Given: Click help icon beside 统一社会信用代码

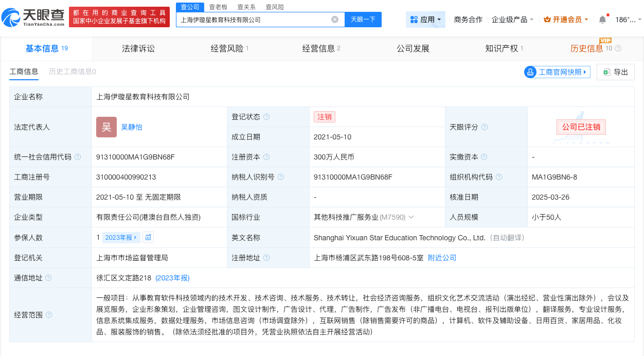Looking at the screenshot, I should 77,157.
